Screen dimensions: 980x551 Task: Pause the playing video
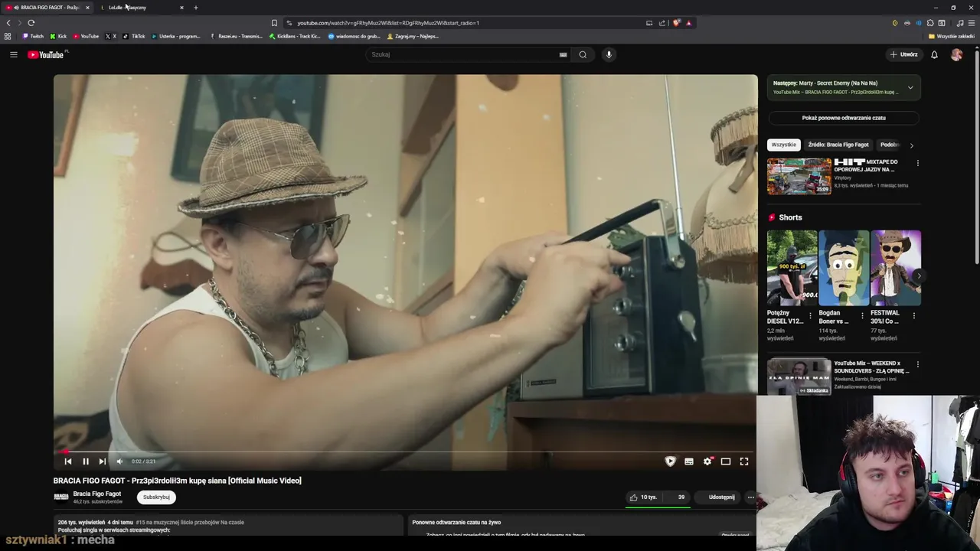tap(85, 461)
